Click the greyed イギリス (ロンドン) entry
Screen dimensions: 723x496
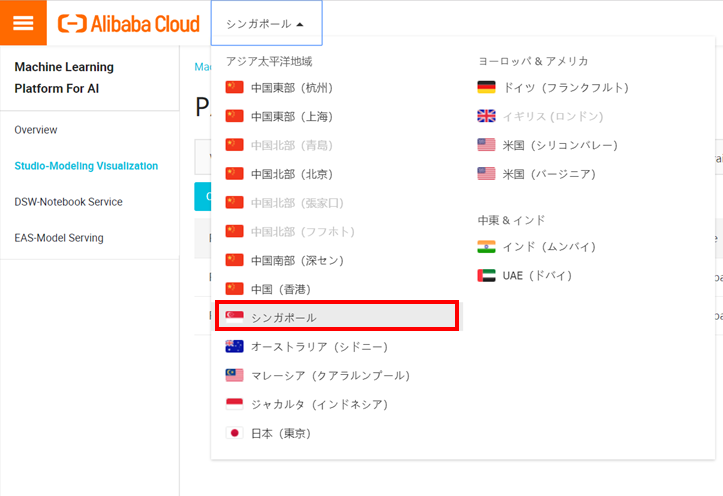pos(552,117)
